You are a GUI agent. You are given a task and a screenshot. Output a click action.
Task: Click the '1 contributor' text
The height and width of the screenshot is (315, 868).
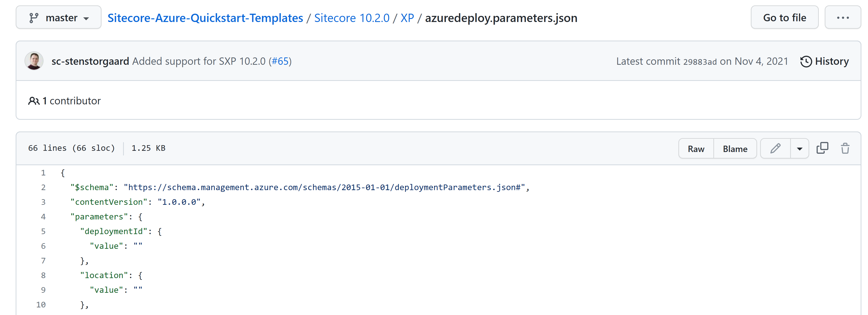point(71,101)
